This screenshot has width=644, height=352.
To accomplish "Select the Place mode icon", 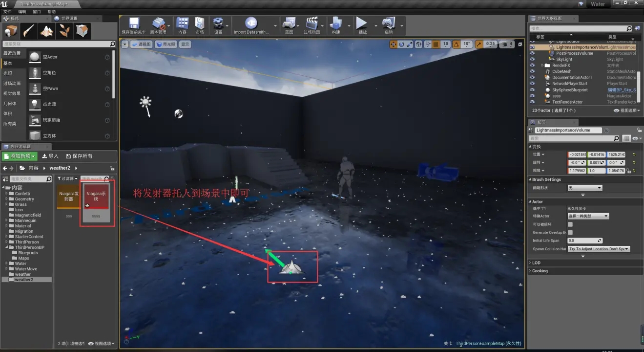I will (x=11, y=31).
